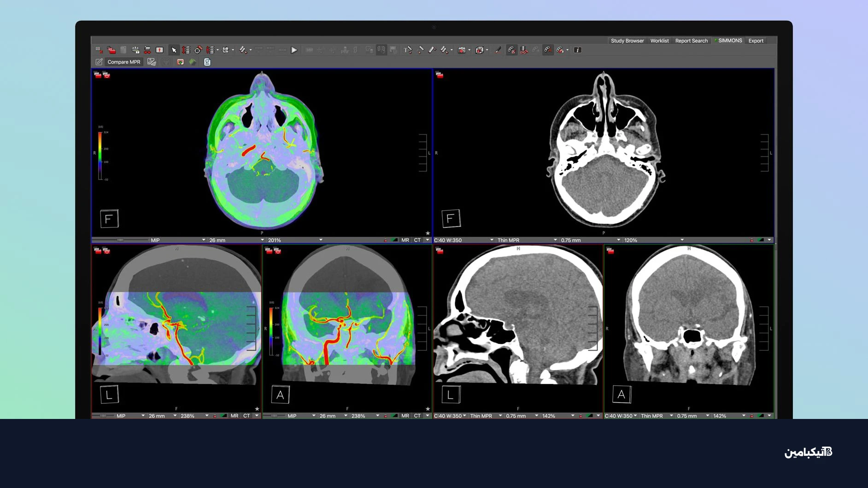The width and height of the screenshot is (868, 488).
Task: Open the snapshot camera tool
Action: click(x=461, y=50)
